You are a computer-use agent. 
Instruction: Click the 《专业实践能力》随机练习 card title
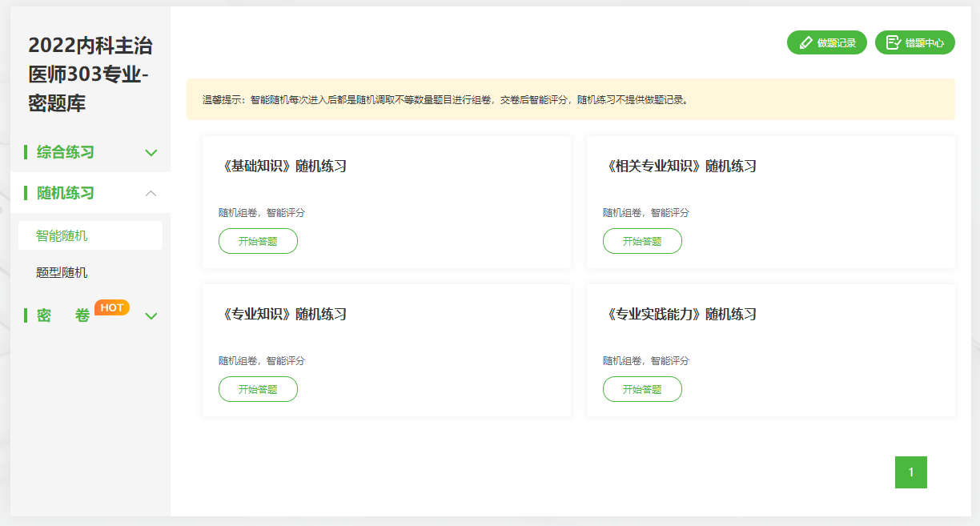click(x=680, y=315)
